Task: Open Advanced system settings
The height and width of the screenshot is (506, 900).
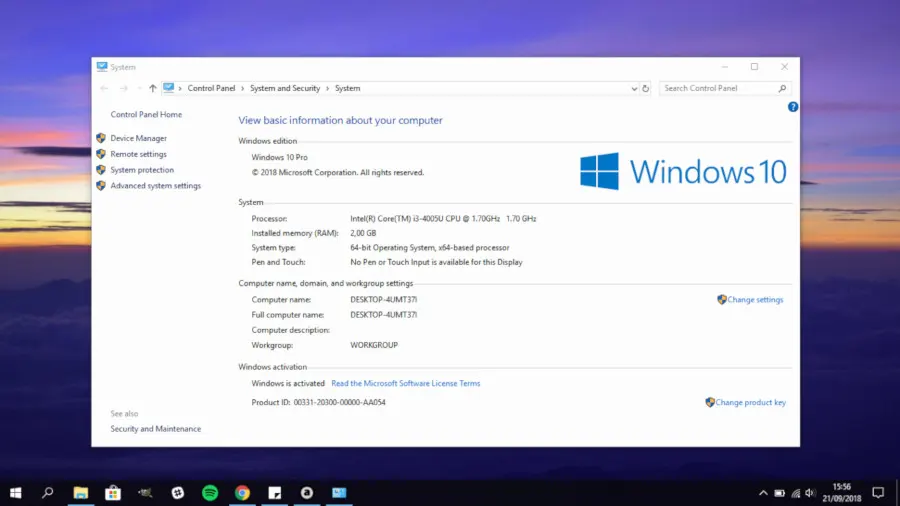Action: pos(156,186)
